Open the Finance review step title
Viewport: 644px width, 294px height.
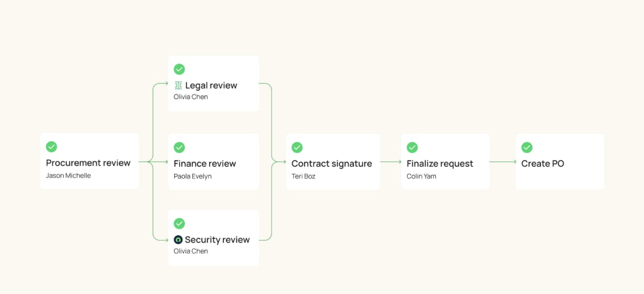(x=205, y=164)
